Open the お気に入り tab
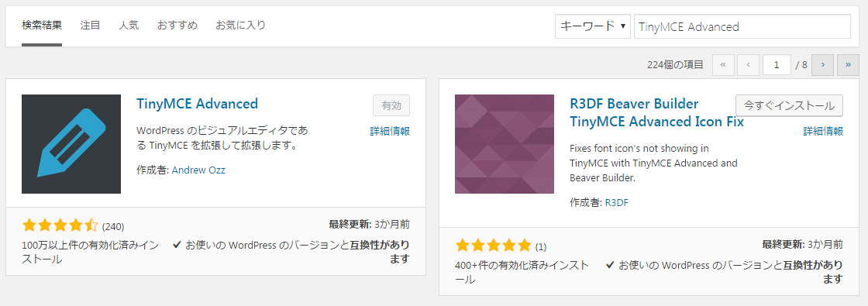868x306 pixels. (x=241, y=25)
